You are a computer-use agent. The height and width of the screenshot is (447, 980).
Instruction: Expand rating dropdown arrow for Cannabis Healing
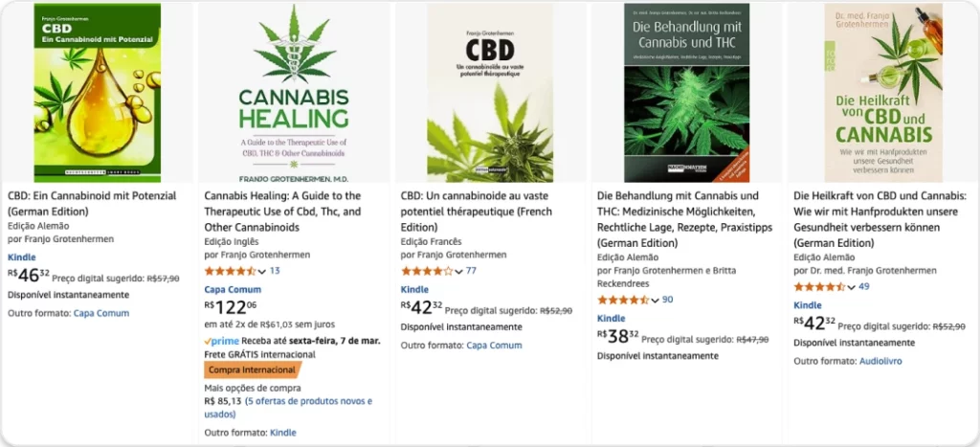coord(262,271)
